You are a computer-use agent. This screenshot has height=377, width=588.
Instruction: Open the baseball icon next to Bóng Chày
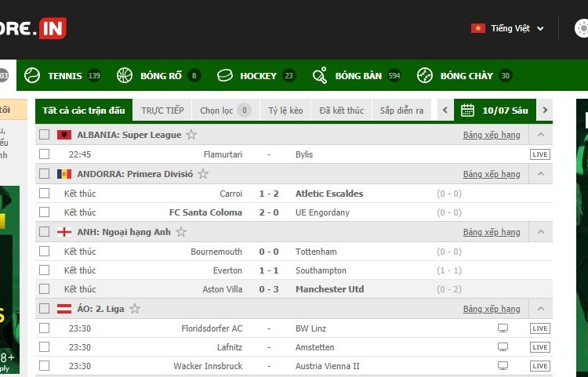pos(425,76)
